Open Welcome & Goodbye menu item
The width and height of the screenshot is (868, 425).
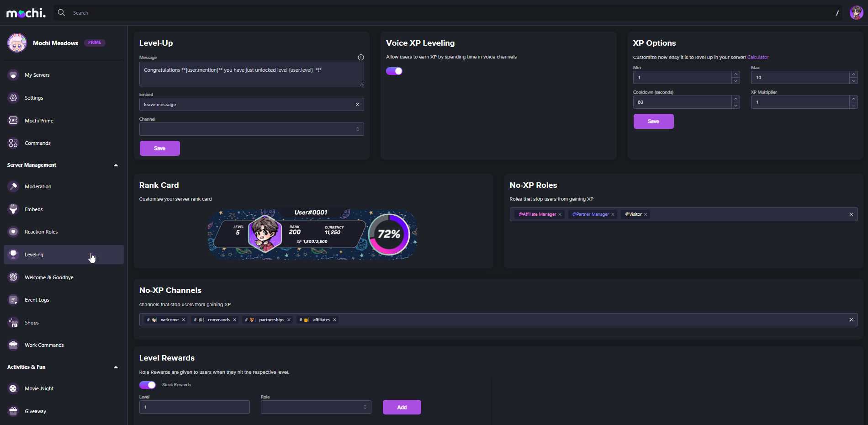point(49,277)
